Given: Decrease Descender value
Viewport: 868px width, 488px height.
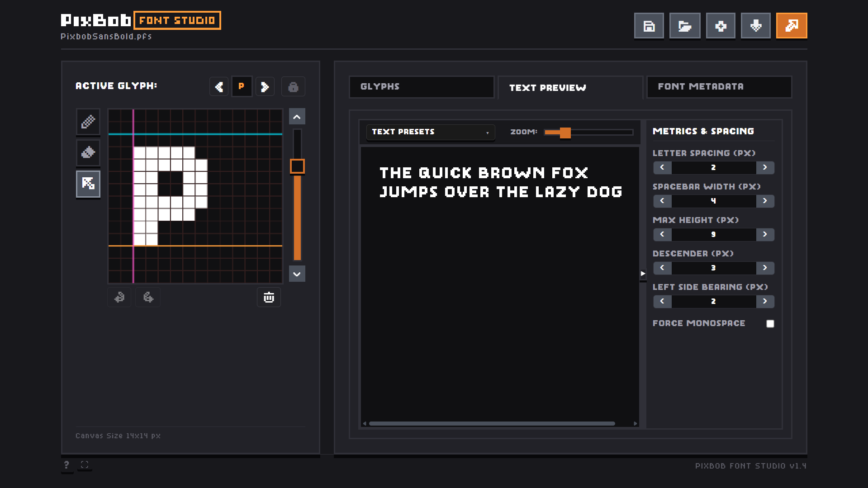Looking at the screenshot, I should (x=662, y=268).
